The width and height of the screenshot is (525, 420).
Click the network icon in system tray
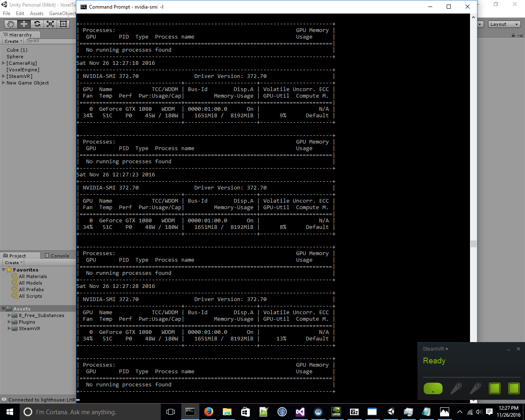point(470,412)
